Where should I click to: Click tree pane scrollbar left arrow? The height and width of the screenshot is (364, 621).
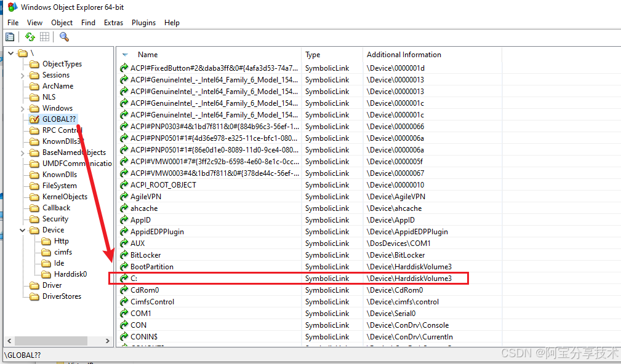(x=9, y=341)
